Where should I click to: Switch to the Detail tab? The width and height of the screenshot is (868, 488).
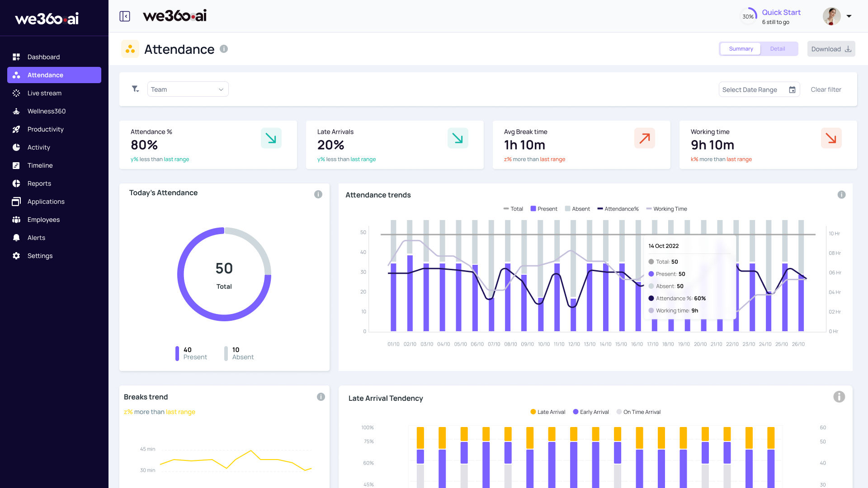[778, 49]
